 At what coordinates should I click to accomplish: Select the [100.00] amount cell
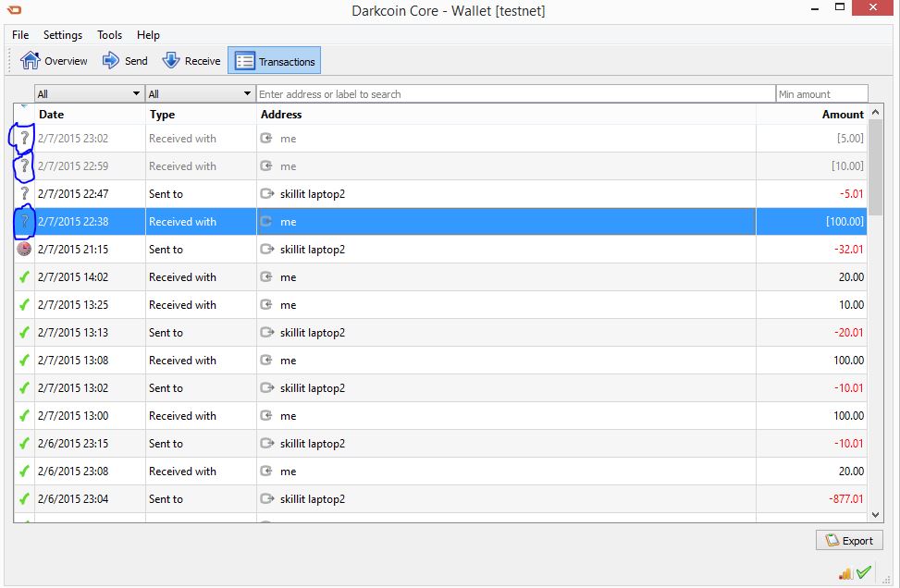pos(811,222)
